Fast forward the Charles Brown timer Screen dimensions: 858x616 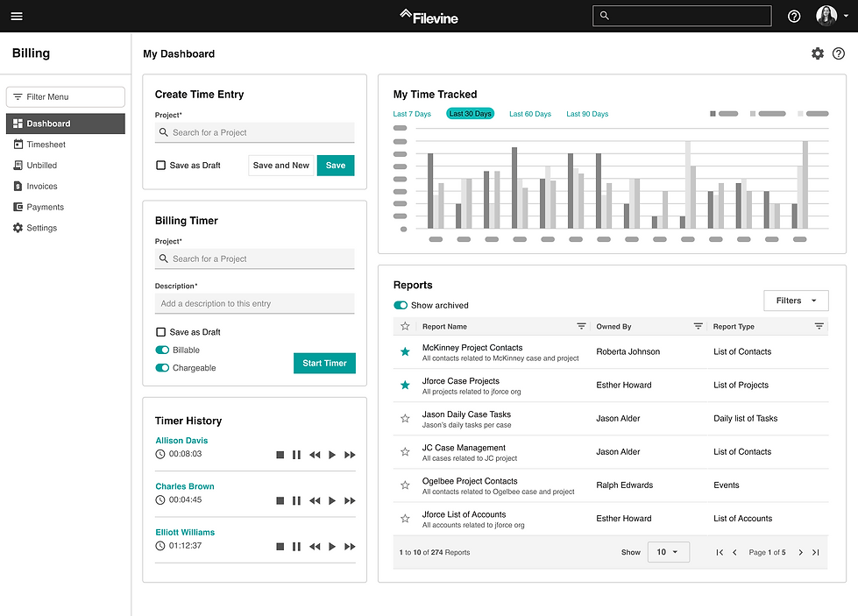point(350,500)
